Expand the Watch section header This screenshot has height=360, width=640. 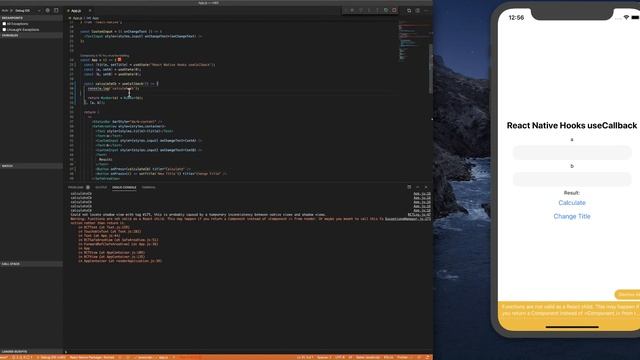(x=31, y=166)
